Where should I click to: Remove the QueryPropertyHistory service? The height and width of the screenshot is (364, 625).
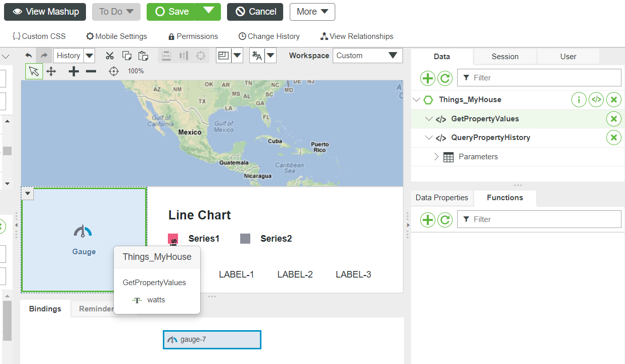click(613, 137)
